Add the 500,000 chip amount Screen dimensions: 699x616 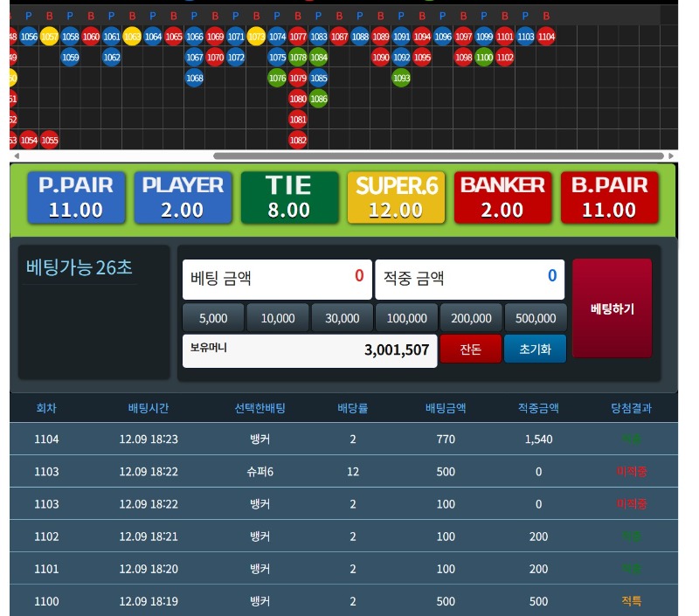(536, 318)
